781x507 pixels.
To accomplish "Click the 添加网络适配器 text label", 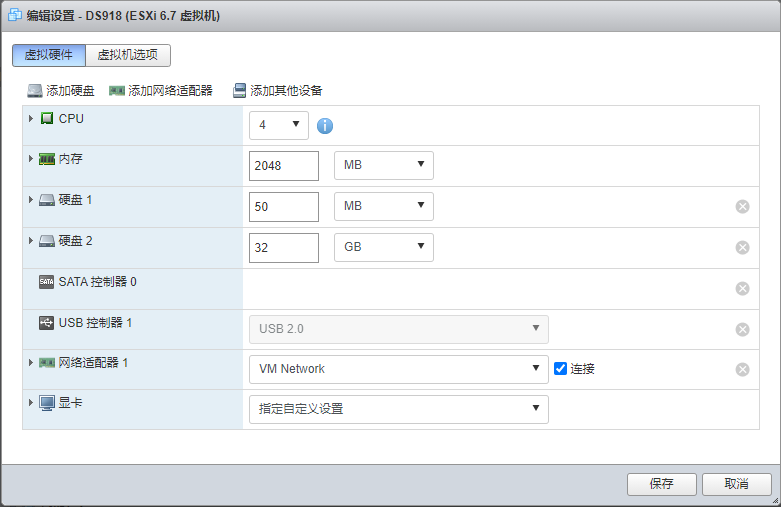I will pos(170,91).
